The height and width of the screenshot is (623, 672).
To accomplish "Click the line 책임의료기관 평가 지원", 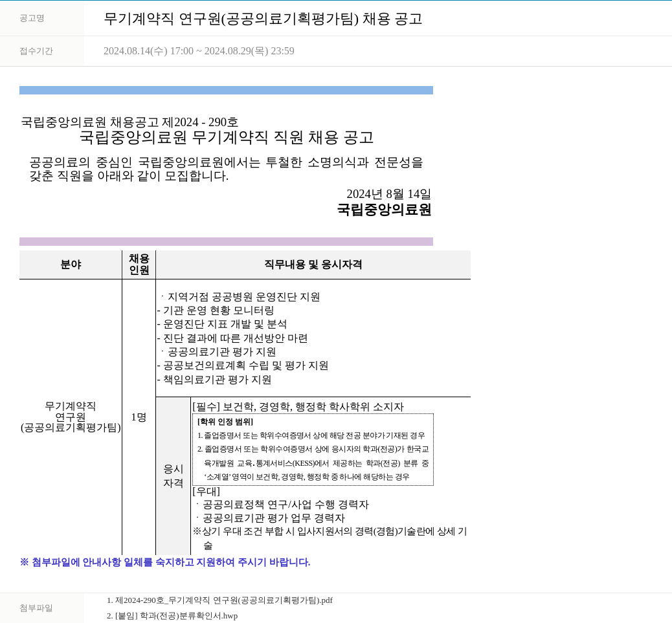I will click(214, 380).
